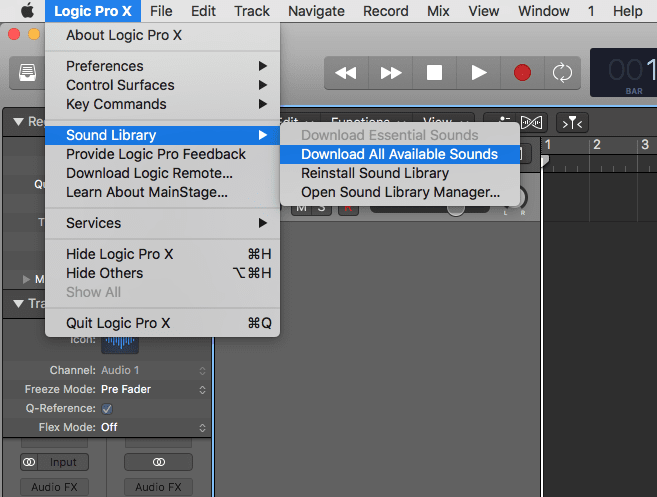Click the track record enable R button
657x497 pixels.
pyautogui.click(x=348, y=209)
